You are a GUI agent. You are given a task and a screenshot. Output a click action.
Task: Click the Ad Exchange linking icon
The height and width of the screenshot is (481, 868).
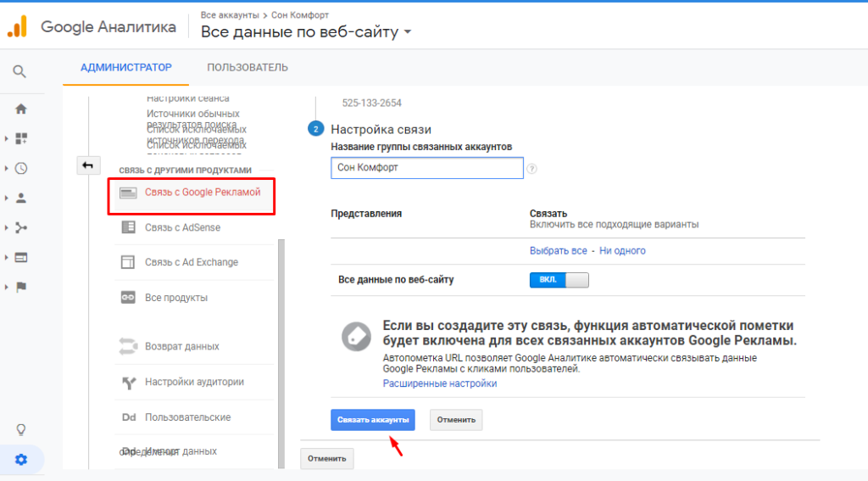(128, 262)
